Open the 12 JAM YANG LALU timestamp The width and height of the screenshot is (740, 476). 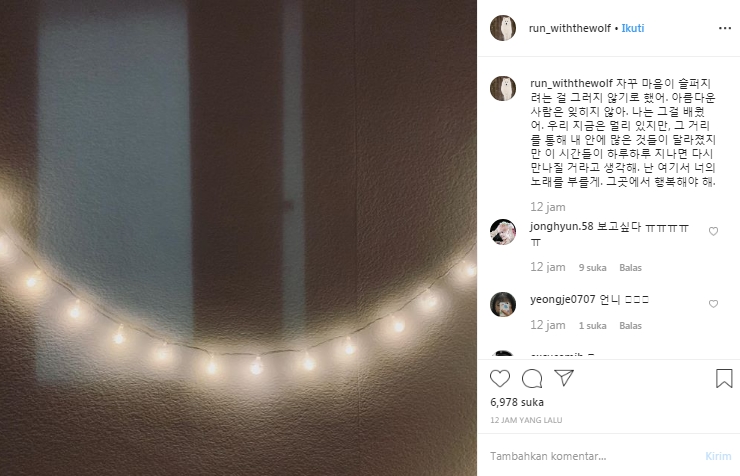pos(526,420)
